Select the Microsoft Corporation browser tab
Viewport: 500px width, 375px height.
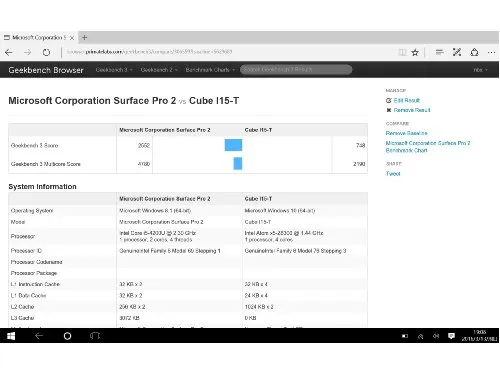[x=39, y=37]
